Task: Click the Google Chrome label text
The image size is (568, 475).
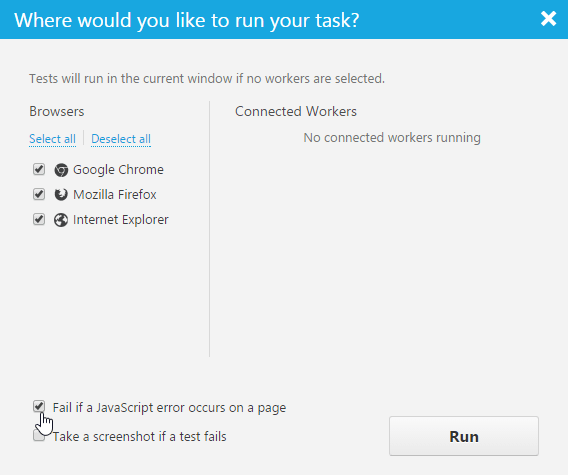Action: pos(118,170)
